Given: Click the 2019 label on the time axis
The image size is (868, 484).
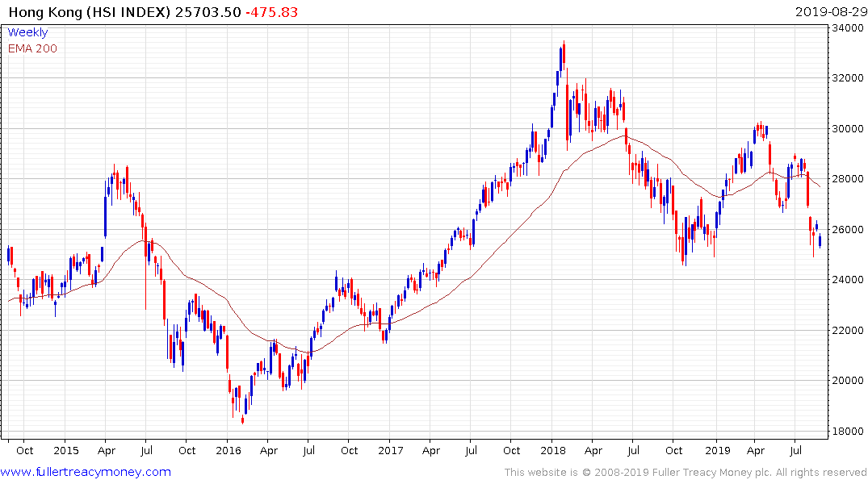Looking at the screenshot, I should click(718, 450).
